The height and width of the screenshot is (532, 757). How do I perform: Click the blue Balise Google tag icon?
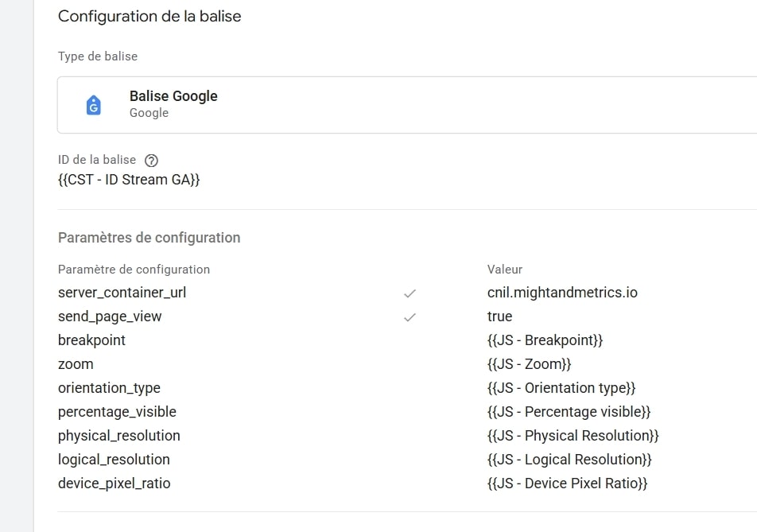[x=94, y=104]
